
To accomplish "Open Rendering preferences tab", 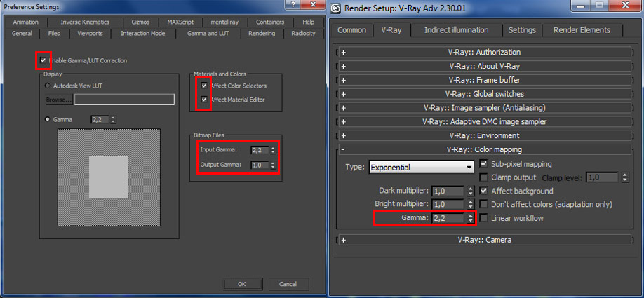I will tap(262, 33).
